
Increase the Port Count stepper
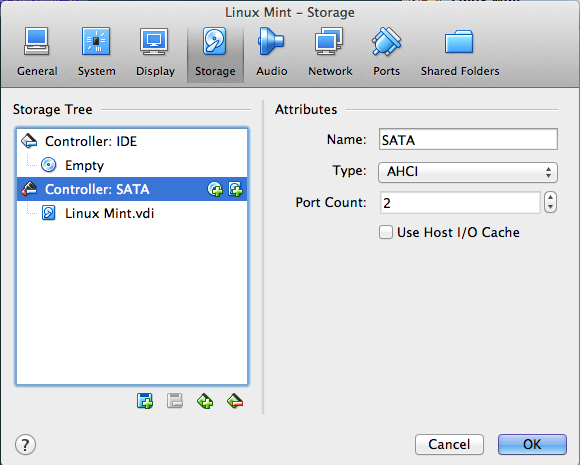pyautogui.click(x=550, y=198)
